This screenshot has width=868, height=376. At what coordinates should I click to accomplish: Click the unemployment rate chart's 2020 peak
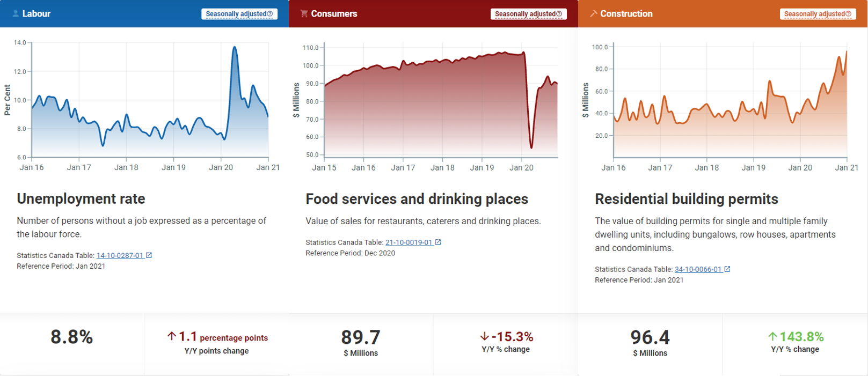click(235, 48)
